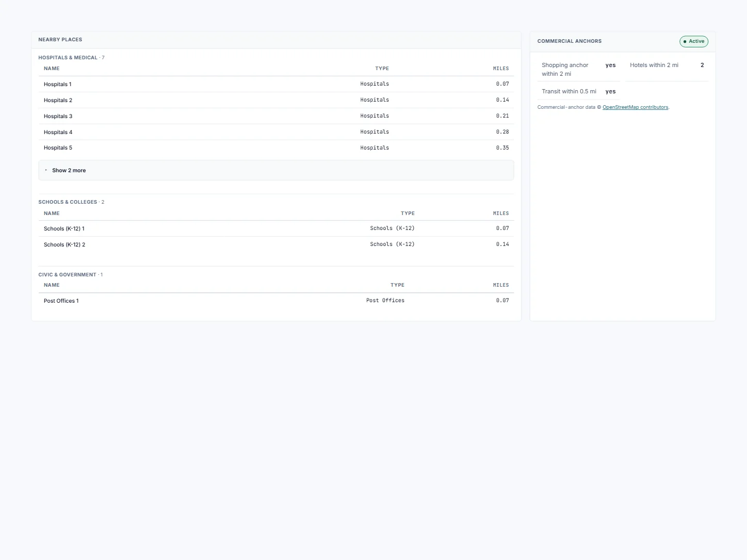Click the Miles column header in Hospitals table
Screen dimensions: 747x560
500,69
